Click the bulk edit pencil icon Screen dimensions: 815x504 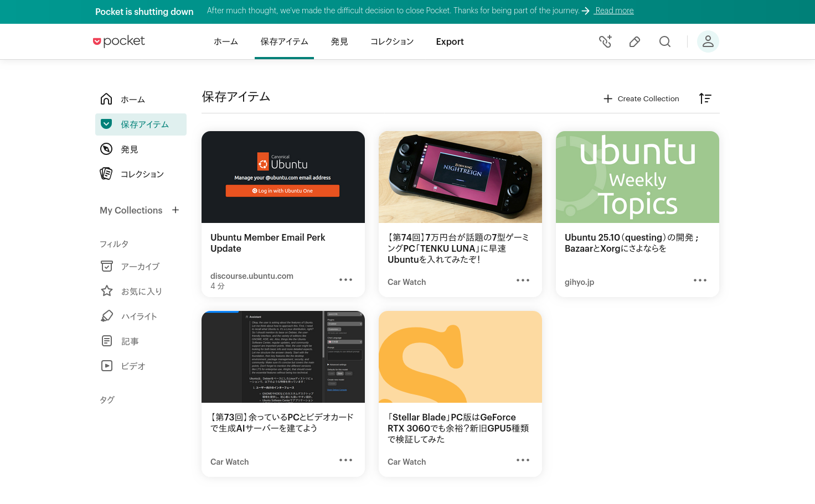pos(635,41)
